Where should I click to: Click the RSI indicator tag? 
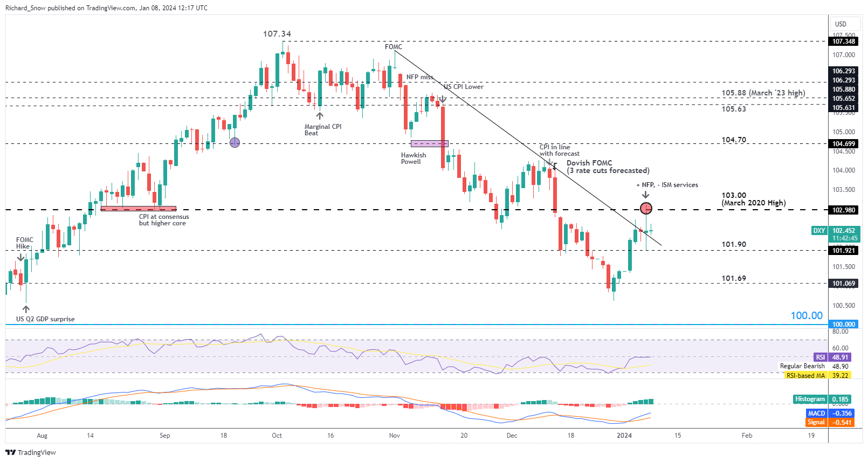[820, 357]
